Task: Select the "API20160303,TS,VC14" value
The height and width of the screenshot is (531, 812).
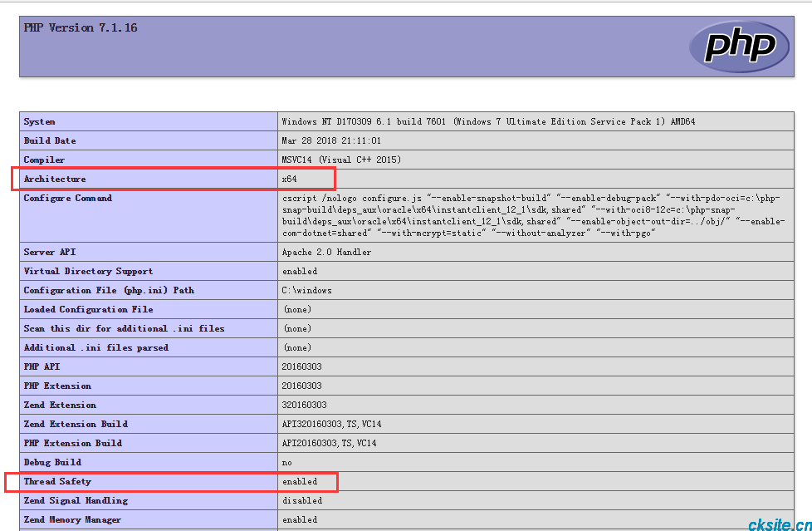Action: point(329,444)
